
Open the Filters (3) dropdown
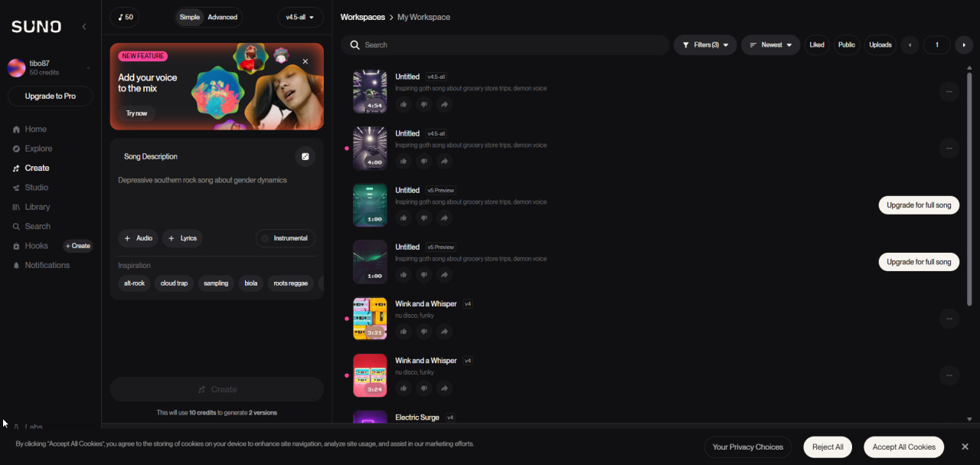[x=705, y=45]
